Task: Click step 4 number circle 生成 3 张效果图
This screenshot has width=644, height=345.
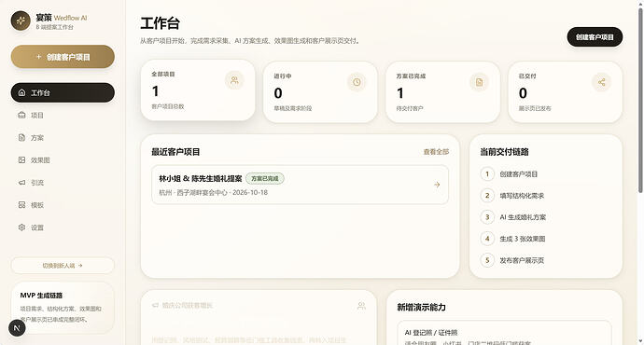Action: click(487, 239)
